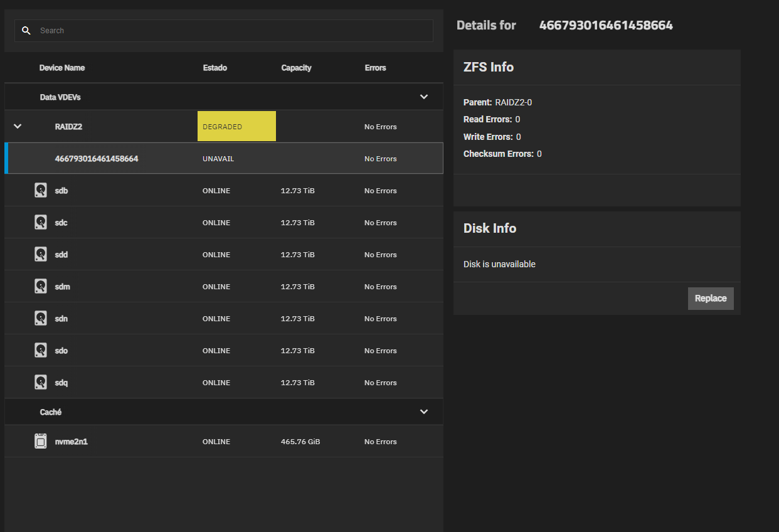Click the yellow DEGRADED status badge
Screen dimensions: 779x532
(236, 126)
